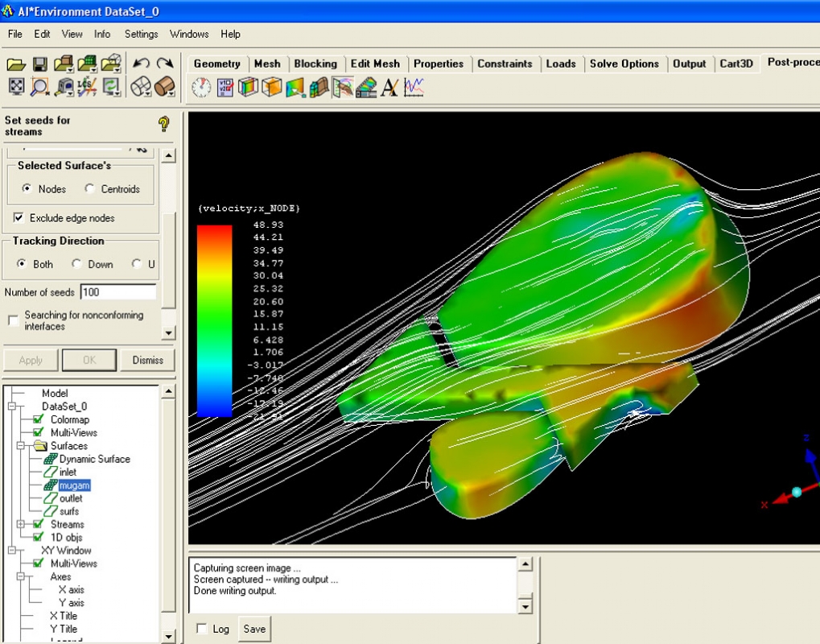
Task: Click the help question mark icon
Action: point(164,124)
